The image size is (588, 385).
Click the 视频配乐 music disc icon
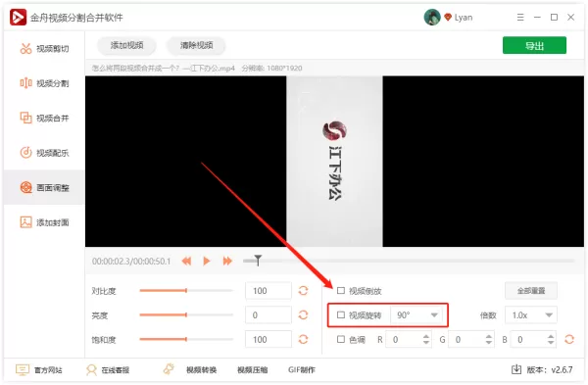pyautogui.click(x=25, y=153)
